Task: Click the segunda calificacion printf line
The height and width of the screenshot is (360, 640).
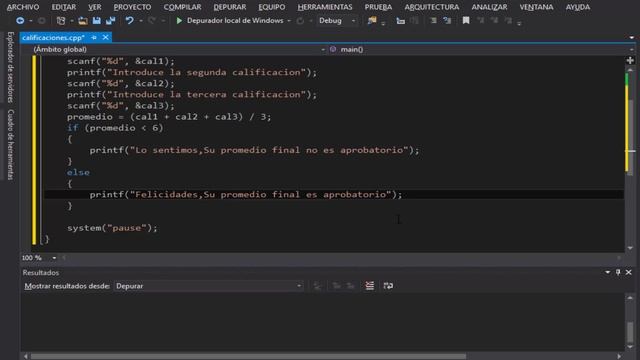Action: [x=192, y=72]
